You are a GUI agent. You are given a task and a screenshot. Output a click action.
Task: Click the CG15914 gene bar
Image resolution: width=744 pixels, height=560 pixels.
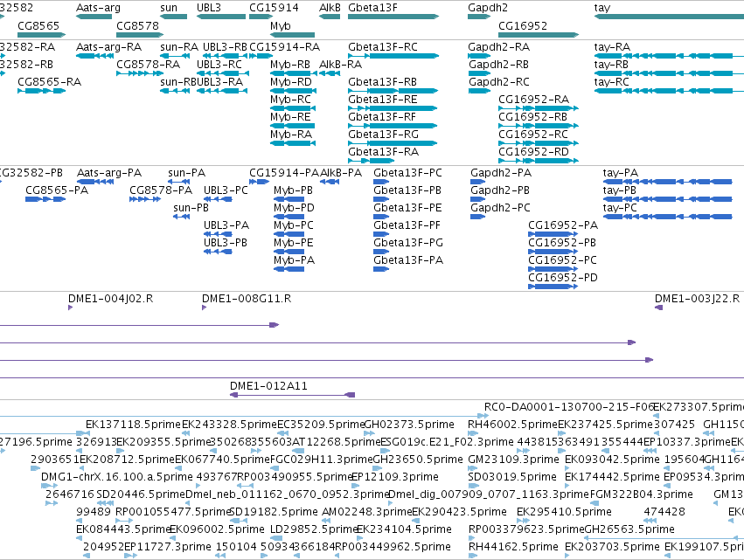click(261, 17)
